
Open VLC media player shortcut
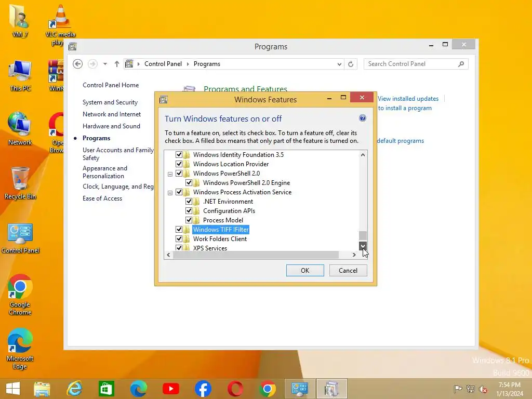coord(60,24)
